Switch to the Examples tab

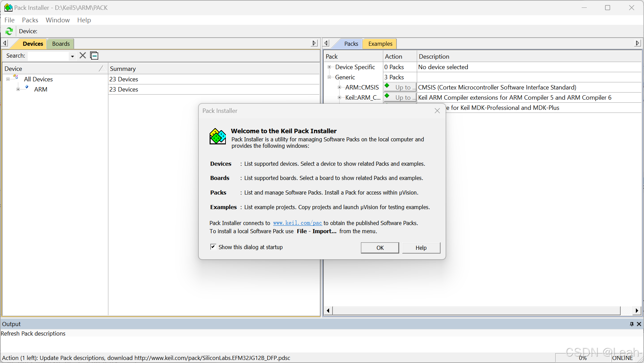pos(380,44)
